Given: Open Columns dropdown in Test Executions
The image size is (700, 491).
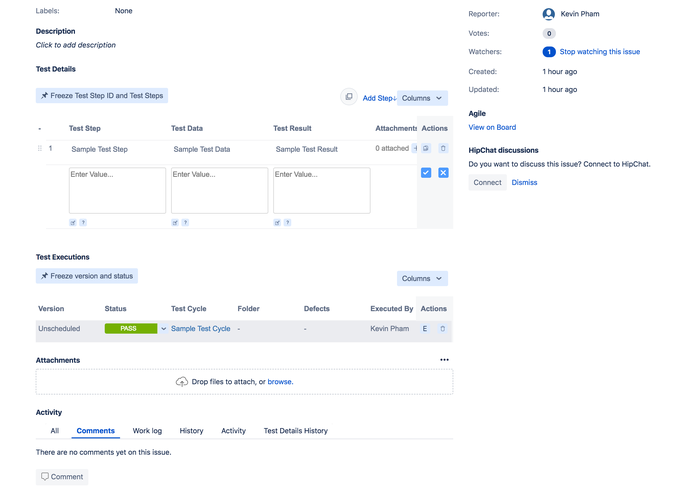Looking at the screenshot, I should 422,279.
